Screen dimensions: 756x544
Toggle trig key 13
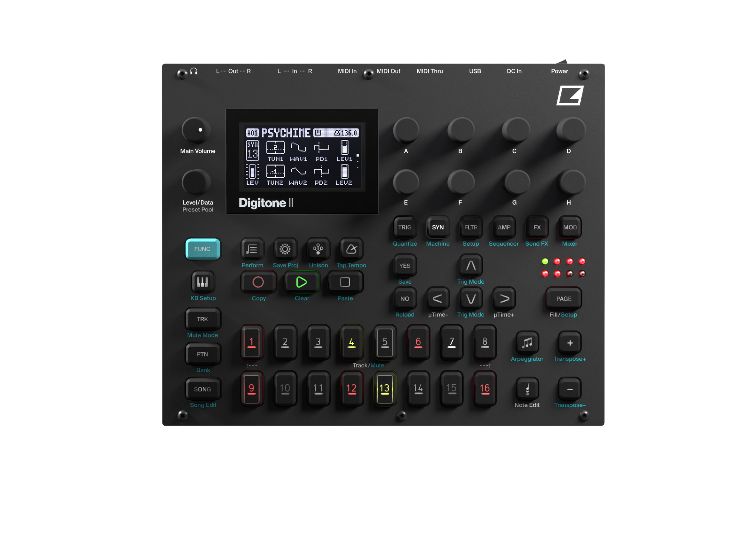384,388
